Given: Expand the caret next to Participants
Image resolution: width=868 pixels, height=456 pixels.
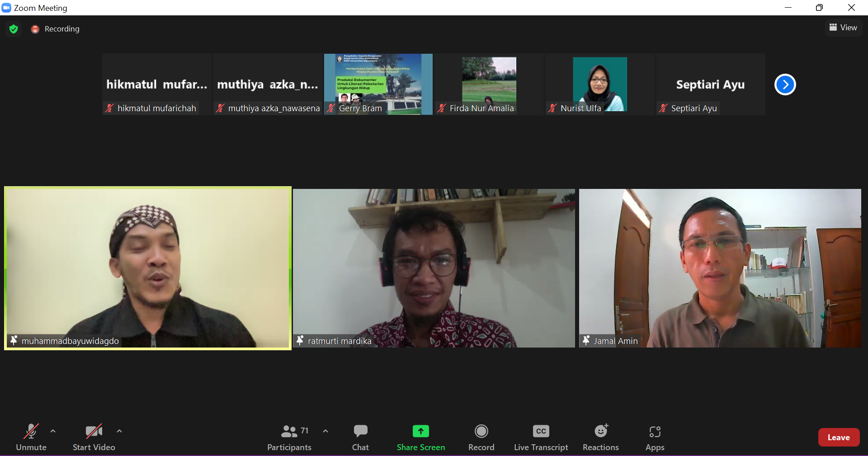Looking at the screenshot, I should (x=325, y=431).
